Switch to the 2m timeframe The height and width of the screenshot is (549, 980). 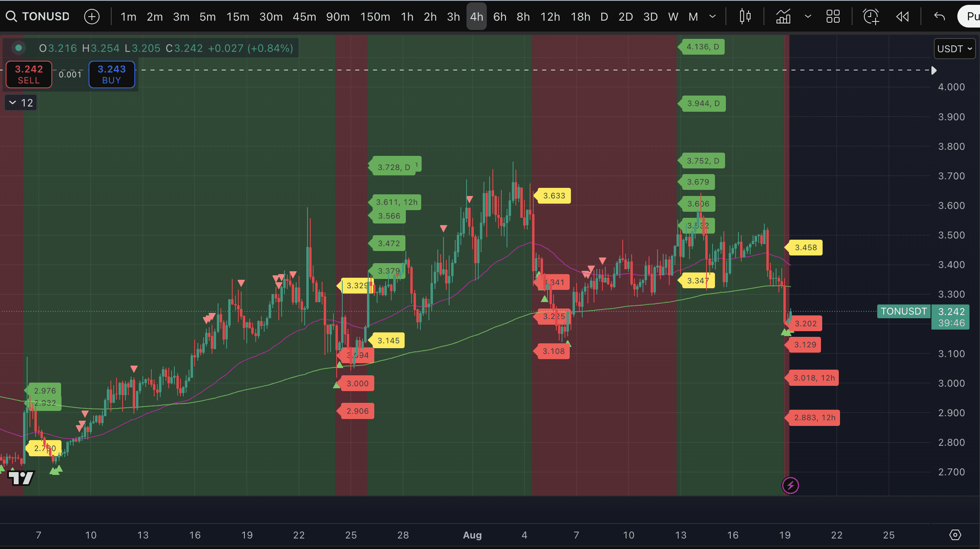(x=155, y=17)
